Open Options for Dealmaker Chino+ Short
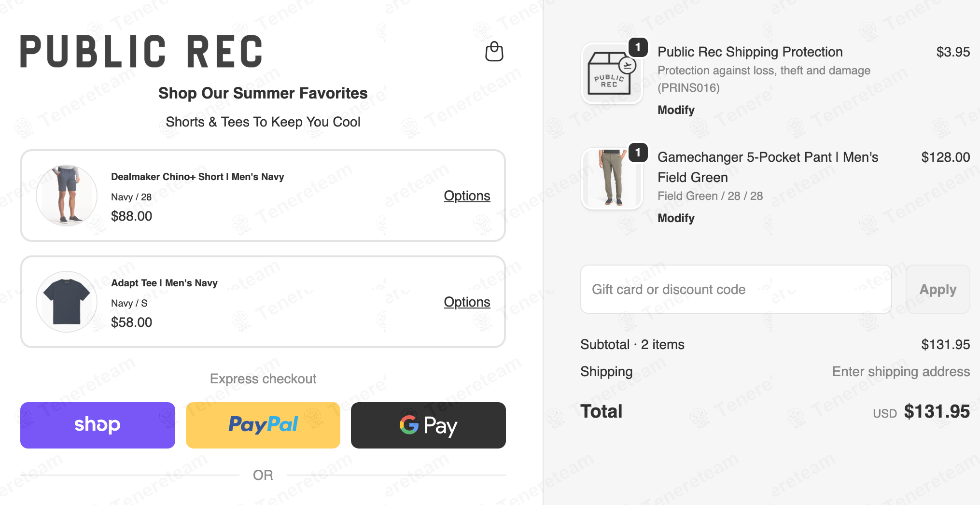Image resolution: width=980 pixels, height=505 pixels. click(467, 196)
